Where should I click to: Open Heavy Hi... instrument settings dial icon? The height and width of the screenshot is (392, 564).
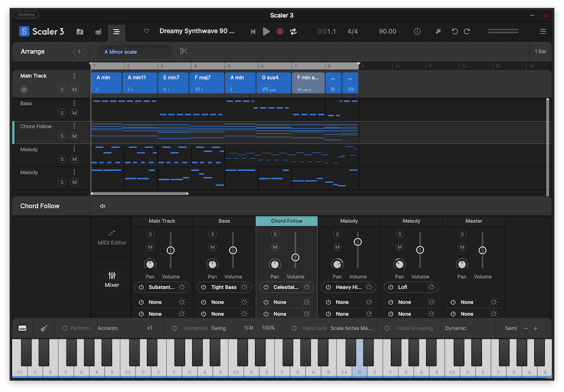coord(370,287)
